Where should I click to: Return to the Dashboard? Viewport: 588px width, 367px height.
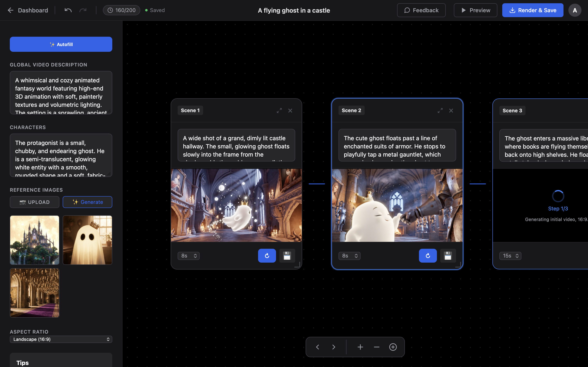[27, 10]
